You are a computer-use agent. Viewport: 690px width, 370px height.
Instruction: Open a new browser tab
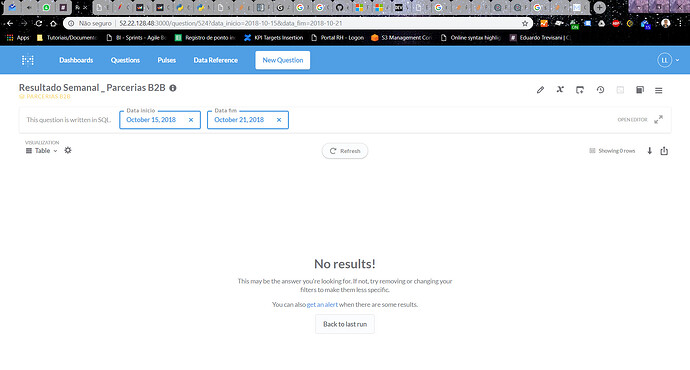click(x=599, y=7)
